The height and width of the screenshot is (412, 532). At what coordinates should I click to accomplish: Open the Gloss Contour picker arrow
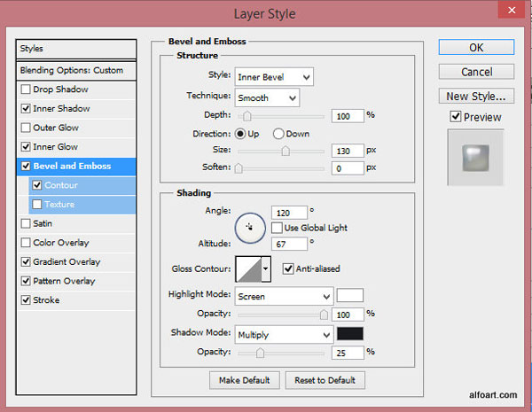coord(266,268)
